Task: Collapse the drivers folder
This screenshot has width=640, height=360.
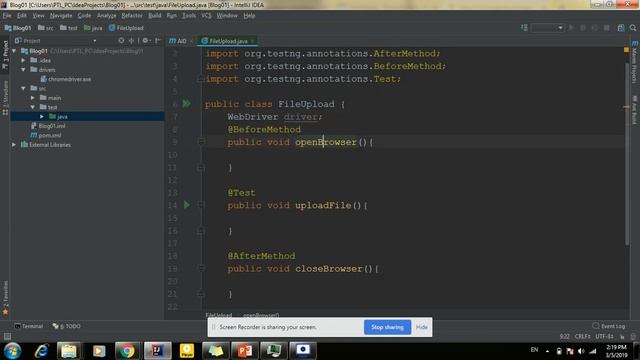Action: click(23, 69)
